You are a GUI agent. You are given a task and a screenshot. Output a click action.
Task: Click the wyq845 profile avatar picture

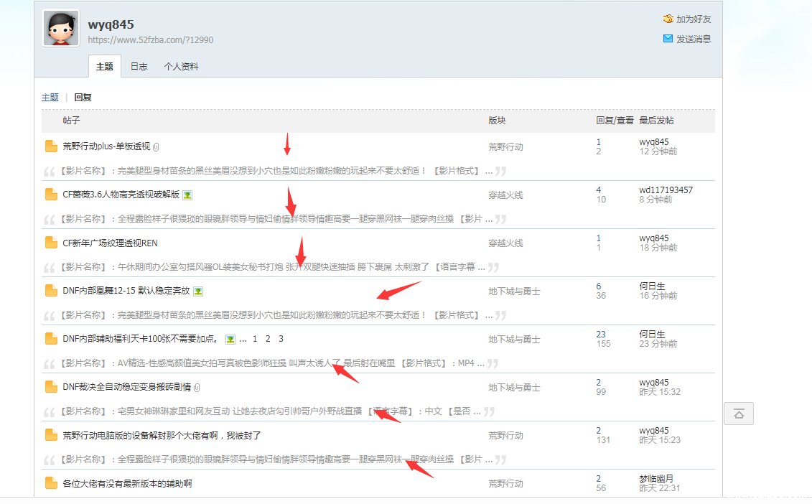click(x=61, y=28)
